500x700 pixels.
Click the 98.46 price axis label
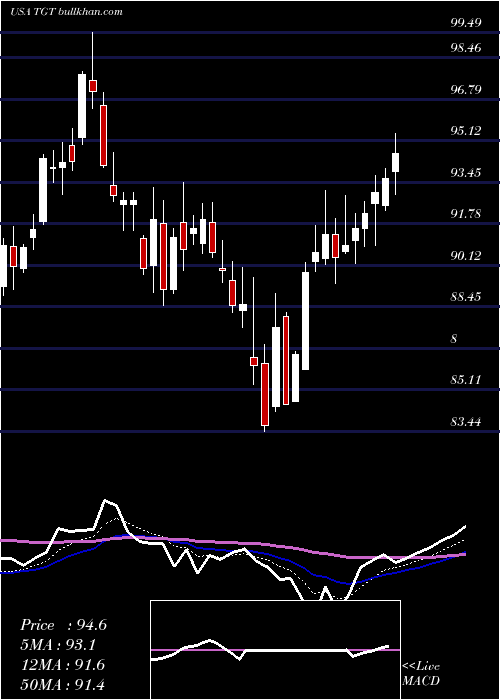pyautogui.click(x=466, y=47)
